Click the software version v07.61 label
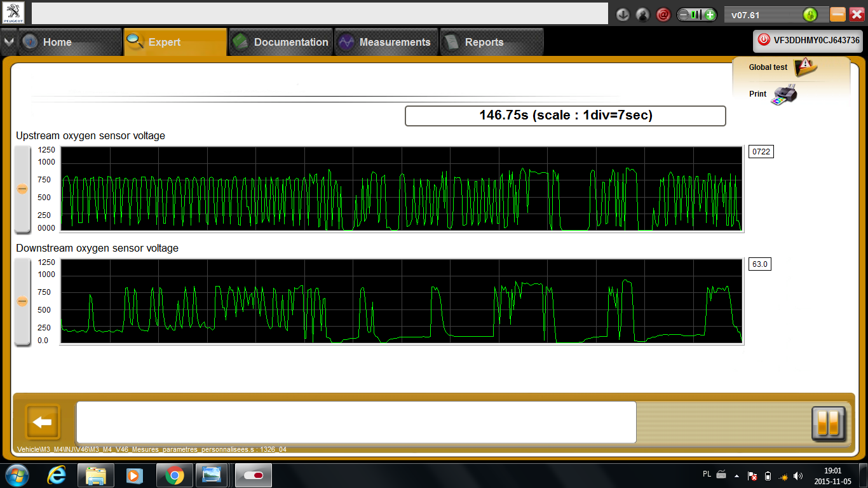 (x=746, y=15)
